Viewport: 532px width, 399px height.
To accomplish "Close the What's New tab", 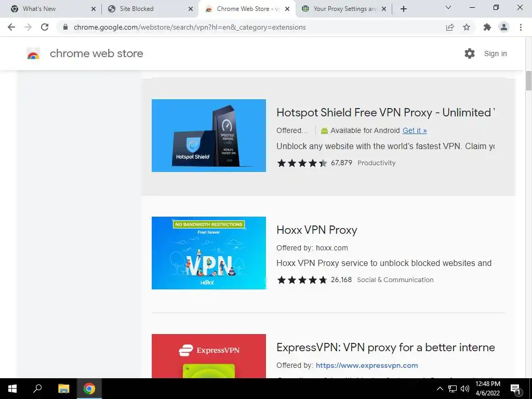I will (x=94, y=9).
